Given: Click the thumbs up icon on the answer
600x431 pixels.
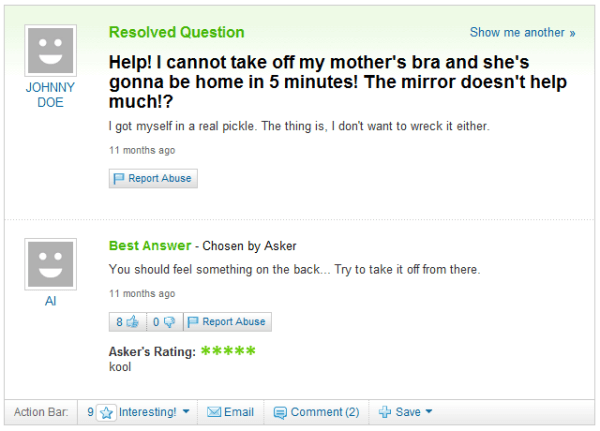Looking at the screenshot, I should pos(133,322).
